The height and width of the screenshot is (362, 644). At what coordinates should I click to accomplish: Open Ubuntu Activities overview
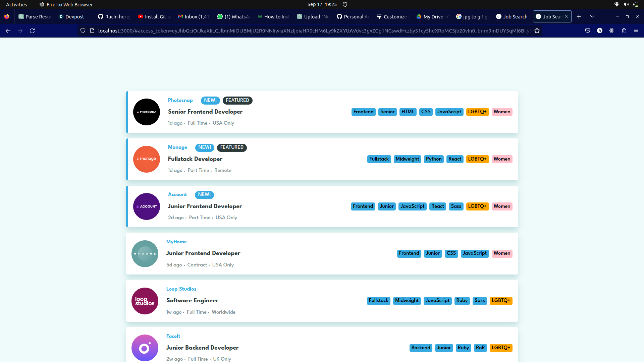[x=16, y=4]
